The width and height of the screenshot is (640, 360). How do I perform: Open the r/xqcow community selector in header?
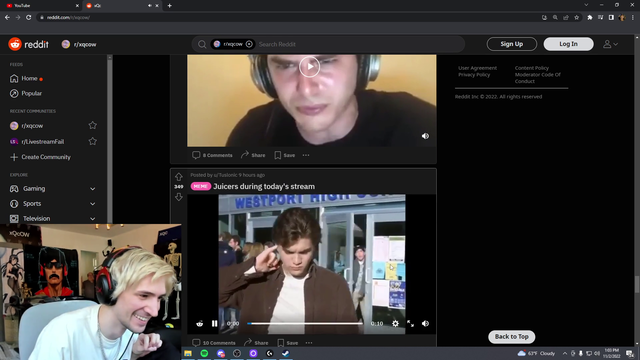point(79,44)
